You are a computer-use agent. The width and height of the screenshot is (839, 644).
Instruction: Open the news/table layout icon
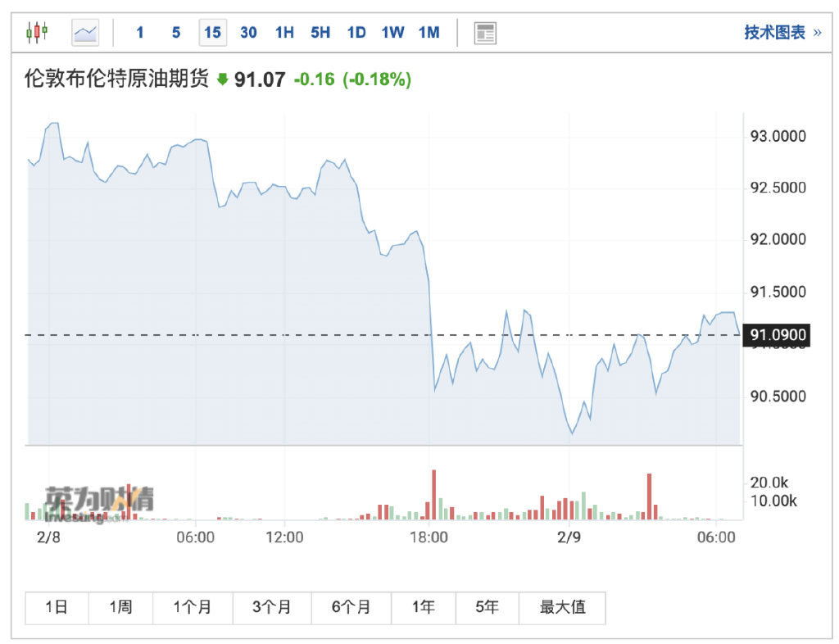coord(485,33)
